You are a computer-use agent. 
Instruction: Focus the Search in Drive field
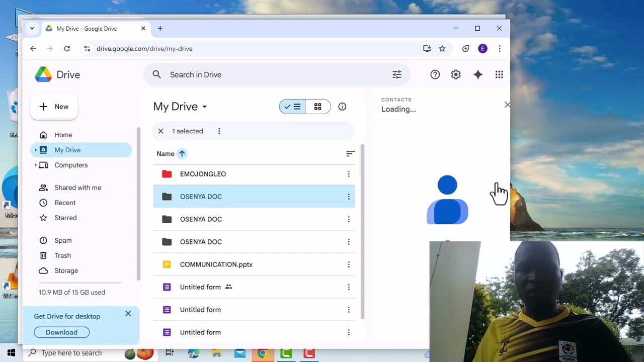[x=277, y=74]
